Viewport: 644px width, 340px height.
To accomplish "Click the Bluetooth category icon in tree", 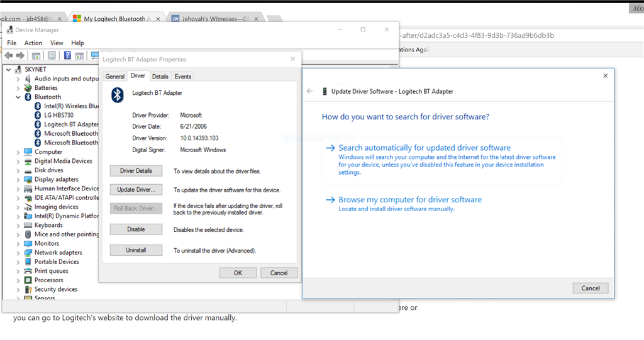I will tap(28, 97).
